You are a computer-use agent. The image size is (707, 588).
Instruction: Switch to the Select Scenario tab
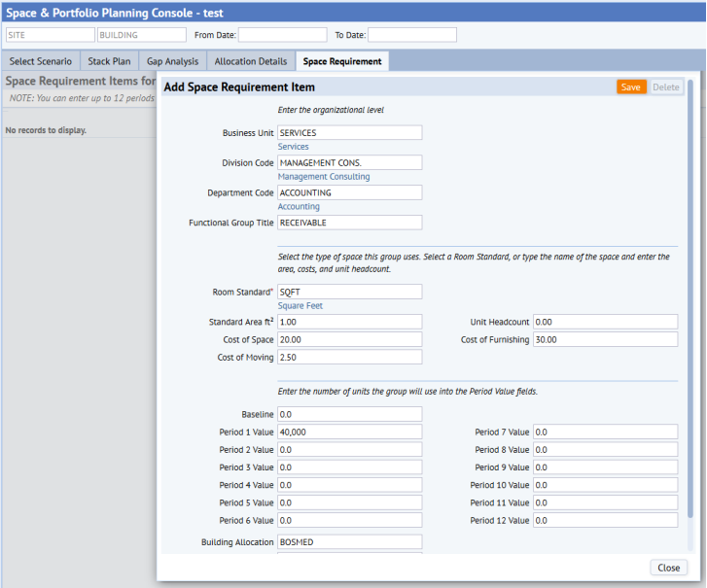click(x=40, y=61)
